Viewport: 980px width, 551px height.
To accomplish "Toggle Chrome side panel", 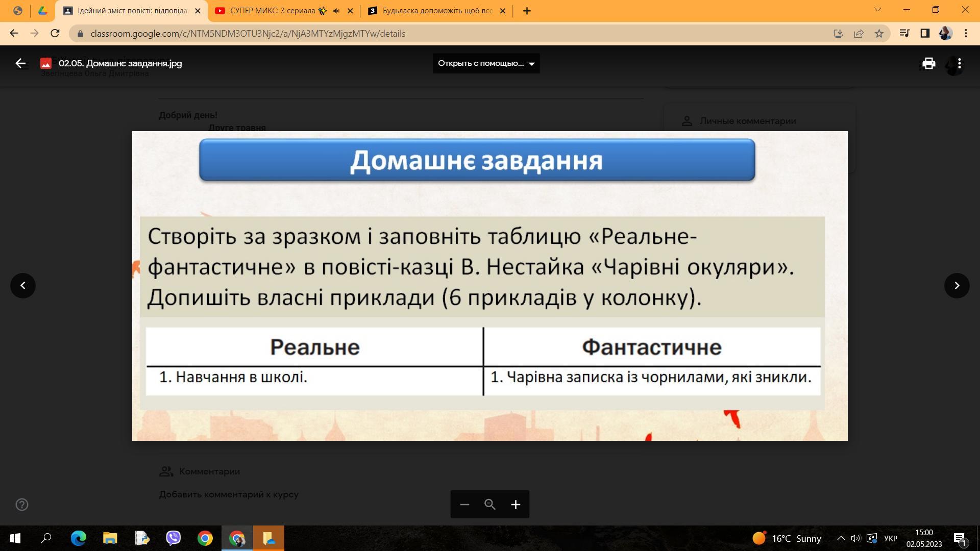I will [925, 33].
